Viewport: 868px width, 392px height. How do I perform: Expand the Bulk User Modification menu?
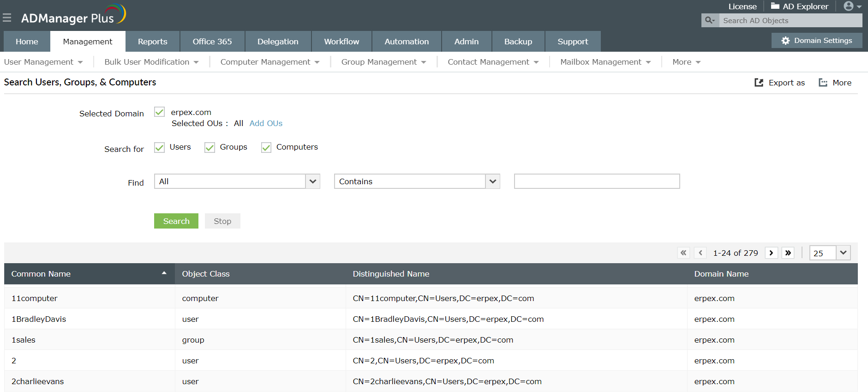point(151,62)
